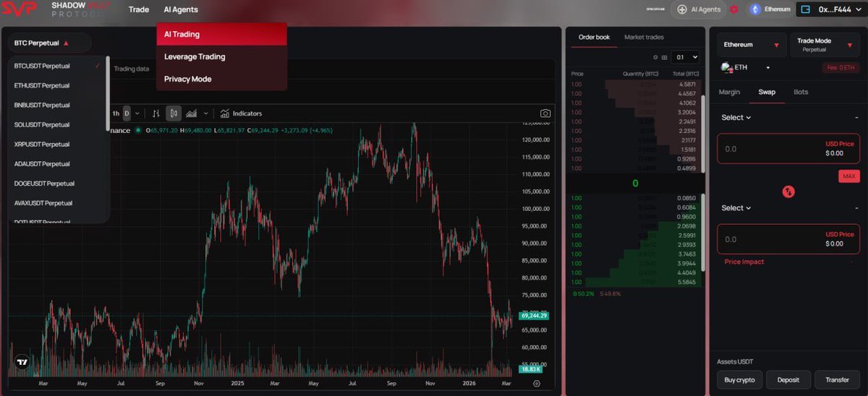Viewport: 868px width, 396px height.
Task: Take a chart snapshot with camera icon
Action: tap(545, 113)
